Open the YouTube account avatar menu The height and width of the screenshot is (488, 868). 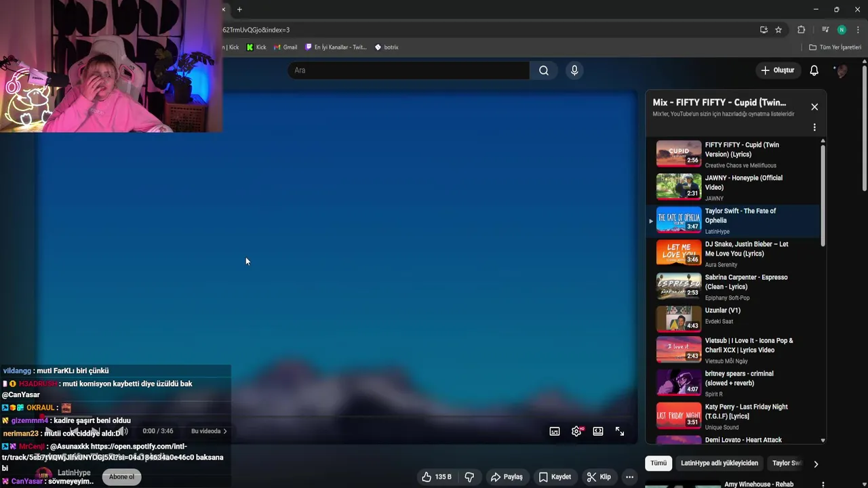[842, 70]
